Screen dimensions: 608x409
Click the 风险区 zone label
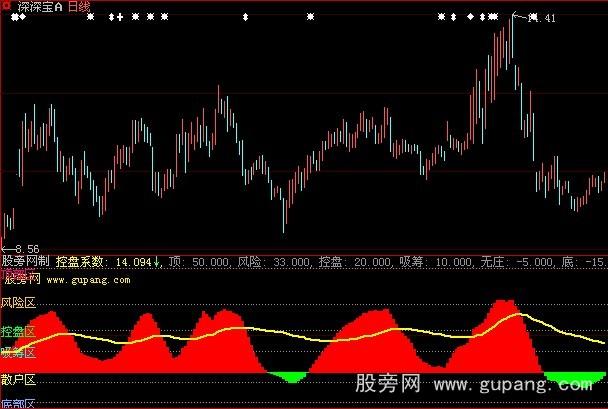(x=18, y=302)
